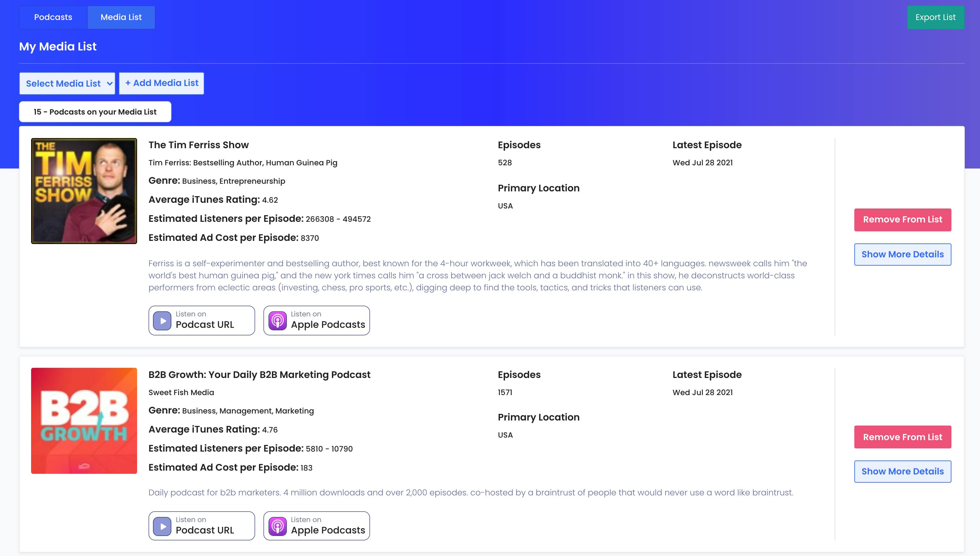Show more details for The Tim Ferriss Show
This screenshot has width=980, height=556.
[x=903, y=254]
